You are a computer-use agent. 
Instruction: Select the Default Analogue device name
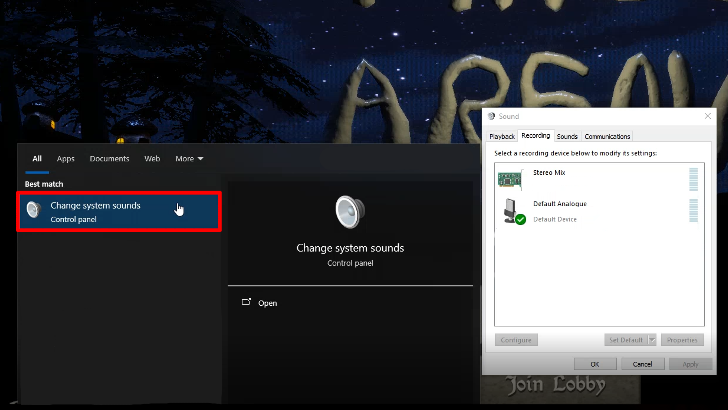coord(560,203)
